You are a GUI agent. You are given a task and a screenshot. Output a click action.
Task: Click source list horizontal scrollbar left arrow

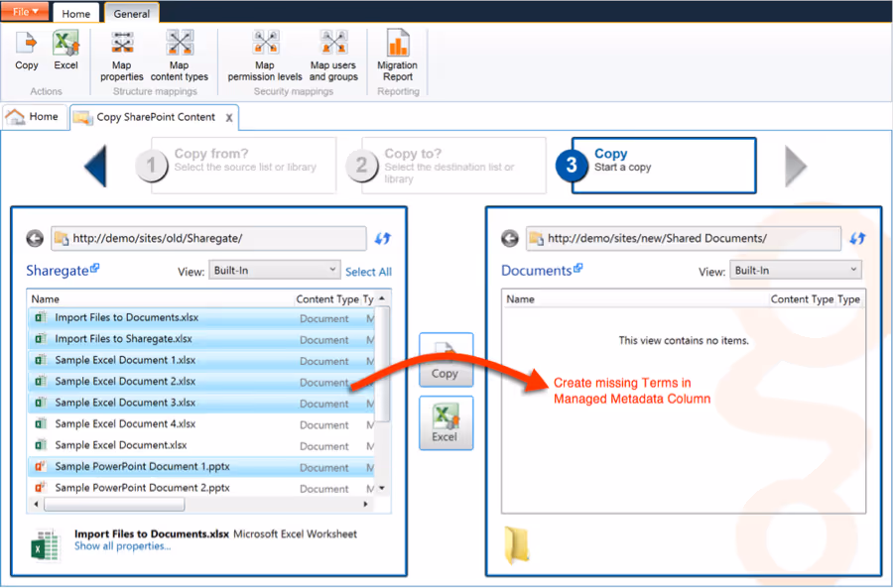coord(37,505)
